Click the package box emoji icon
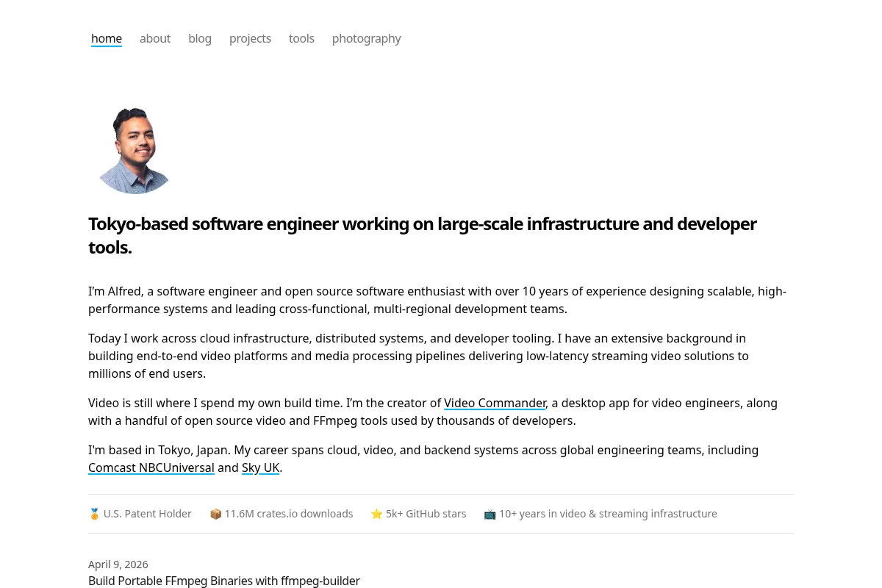The width and height of the screenshot is (882, 588). click(215, 514)
